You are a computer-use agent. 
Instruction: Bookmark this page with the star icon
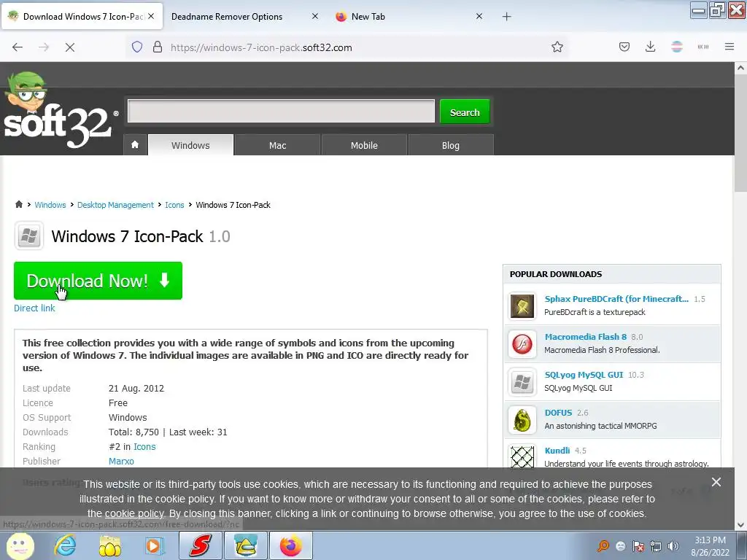click(x=557, y=47)
